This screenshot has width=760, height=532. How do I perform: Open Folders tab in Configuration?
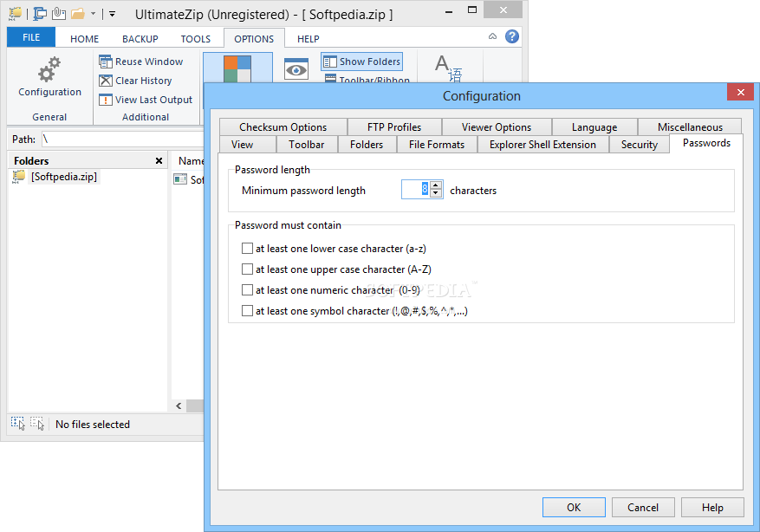367,145
